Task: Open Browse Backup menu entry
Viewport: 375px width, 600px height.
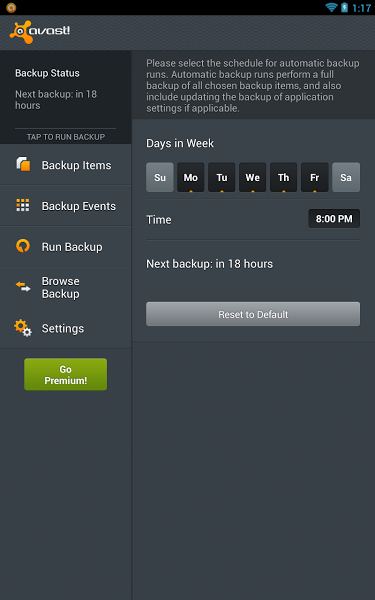Action: tap(65, 287)
